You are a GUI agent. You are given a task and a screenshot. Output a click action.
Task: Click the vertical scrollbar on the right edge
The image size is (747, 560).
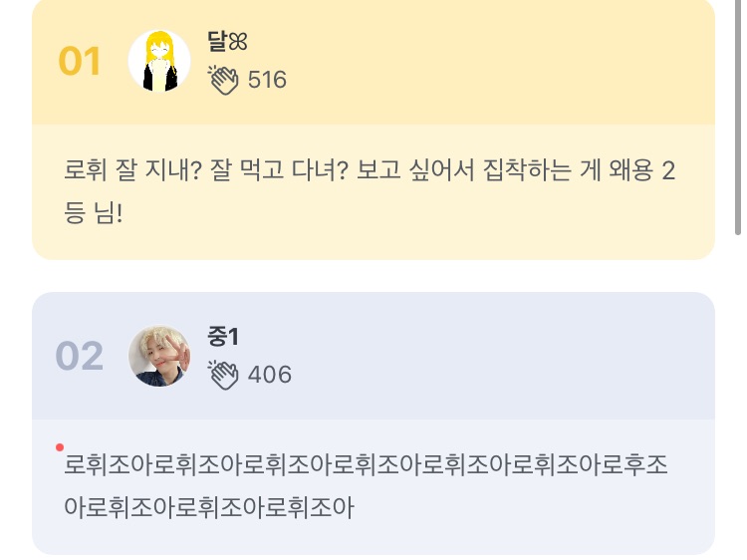click(737, 120)
